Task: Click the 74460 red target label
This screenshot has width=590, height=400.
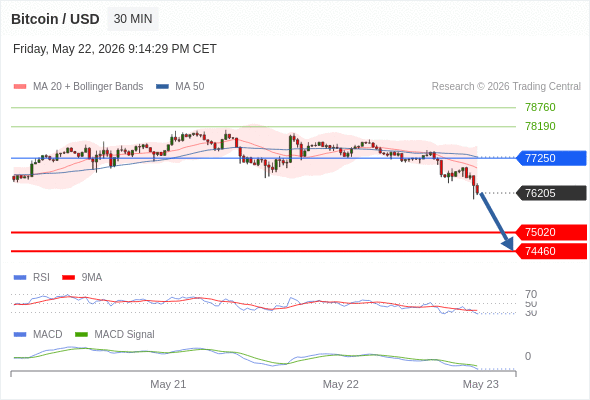Action: click(x=551, y=251)
